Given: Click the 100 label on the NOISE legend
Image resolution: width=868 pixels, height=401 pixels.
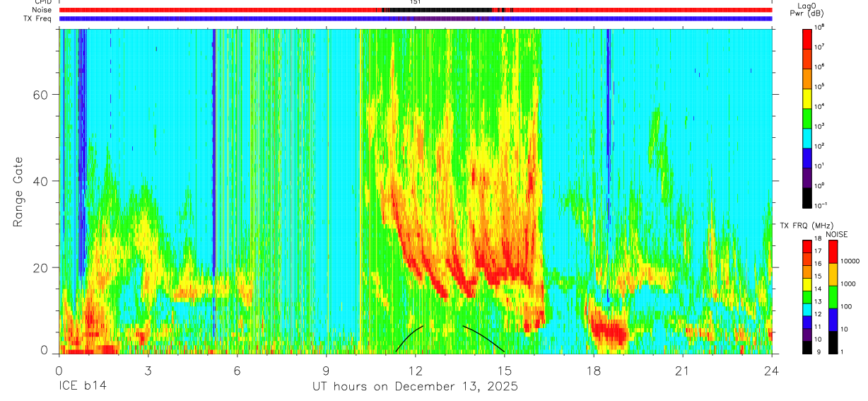Looking at the screenshot, I should pos(847,306).
